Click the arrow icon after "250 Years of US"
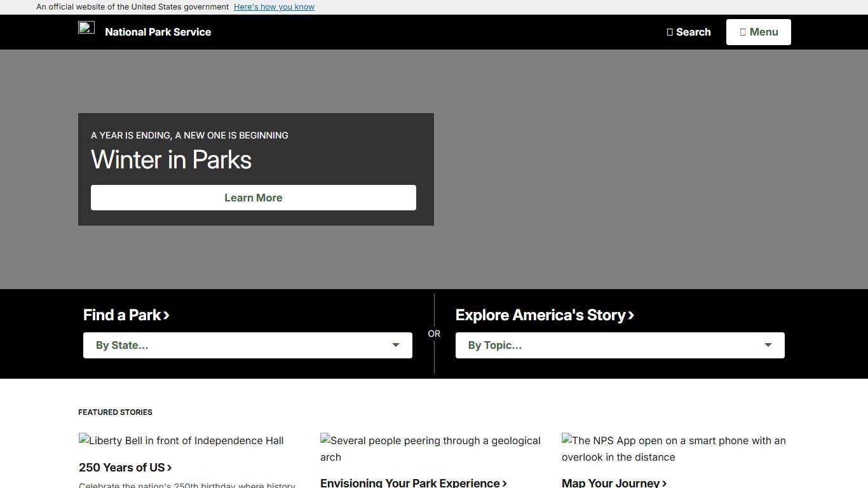Screen dimensions: 868x488 (169, 468)
